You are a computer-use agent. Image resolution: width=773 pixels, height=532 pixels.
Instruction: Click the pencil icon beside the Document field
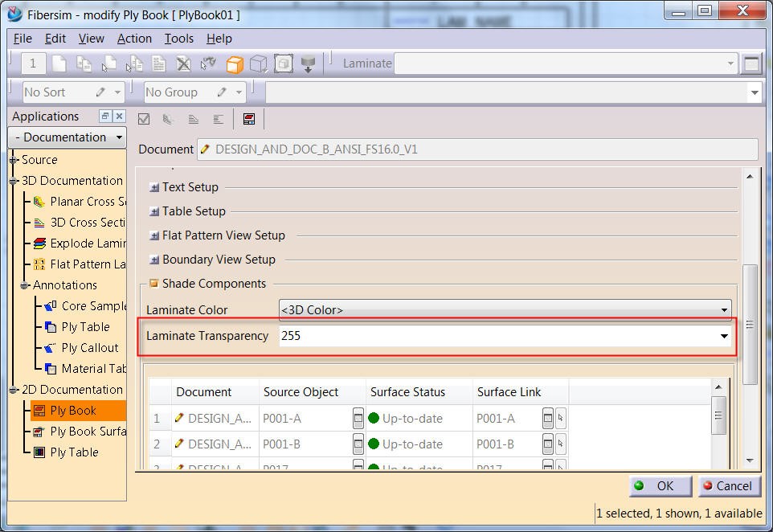coord(204,149)
